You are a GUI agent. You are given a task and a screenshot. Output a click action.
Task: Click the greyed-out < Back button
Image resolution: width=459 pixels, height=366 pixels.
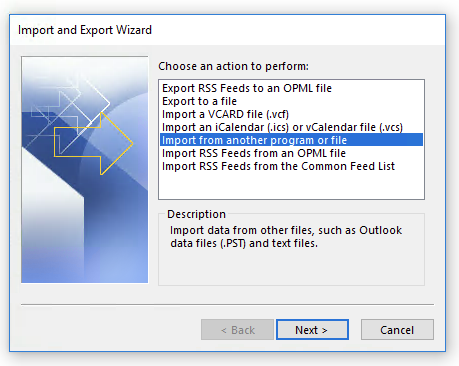pos(237,330)
